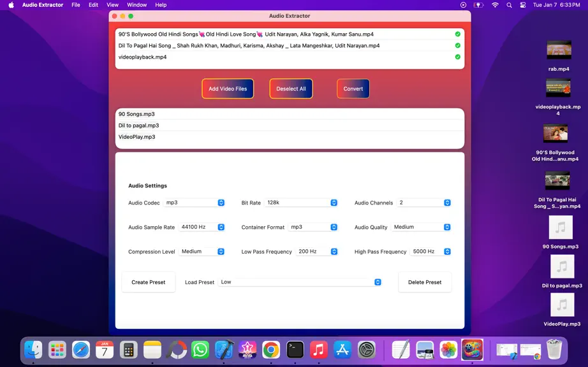Open the Help menu
This screenshot has height=367, width=588.
tap(161, 5)
